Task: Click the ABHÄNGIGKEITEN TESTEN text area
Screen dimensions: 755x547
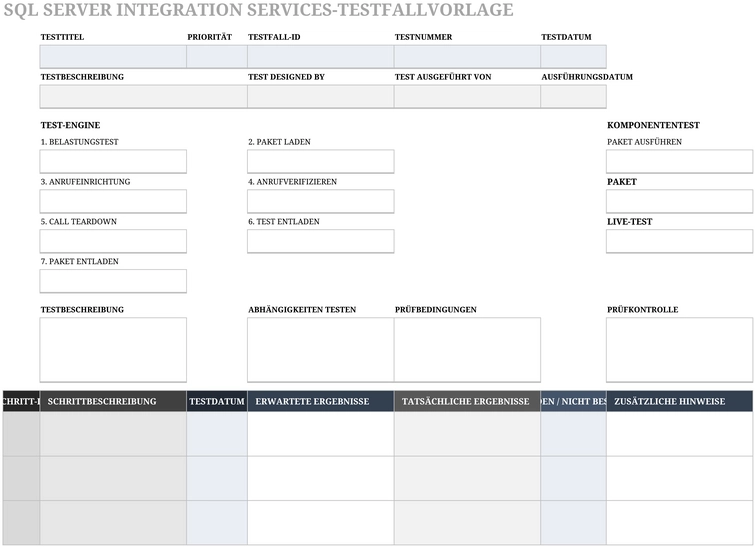Action: tap(321, 350)
